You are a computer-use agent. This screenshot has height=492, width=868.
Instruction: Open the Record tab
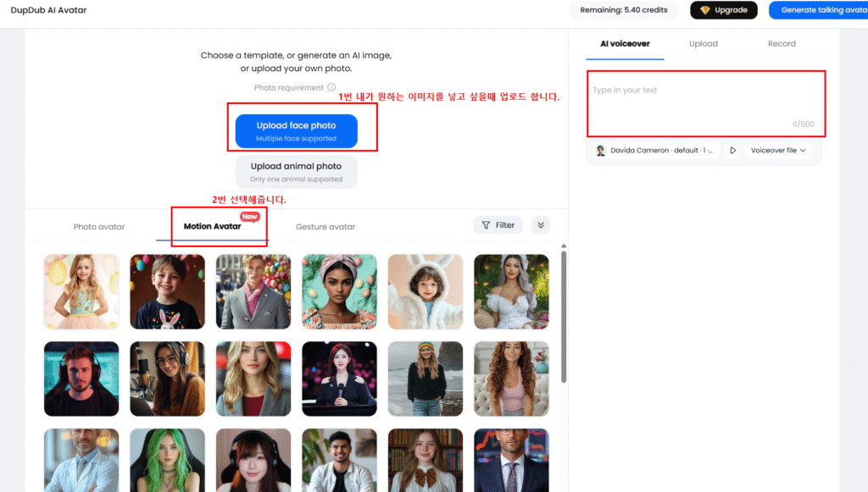pos(781,44)
